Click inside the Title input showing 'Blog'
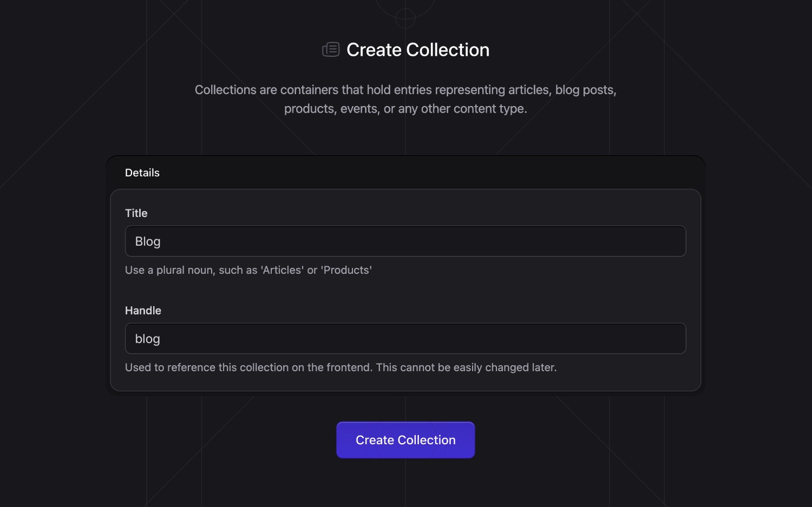Viewport: 812px width, 507px height. [405, 241]
